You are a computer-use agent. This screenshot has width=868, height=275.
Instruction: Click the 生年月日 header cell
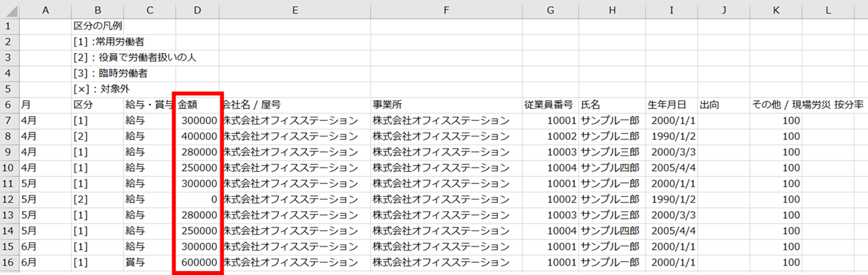pyautogui.click(x=671, y=105)
